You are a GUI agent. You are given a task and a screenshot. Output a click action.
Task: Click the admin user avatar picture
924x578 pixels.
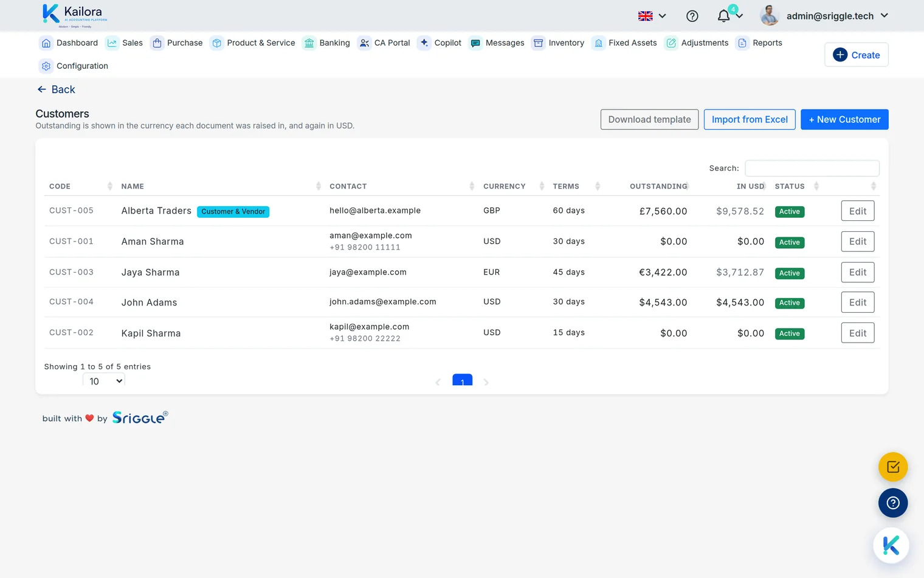point(770,16)
